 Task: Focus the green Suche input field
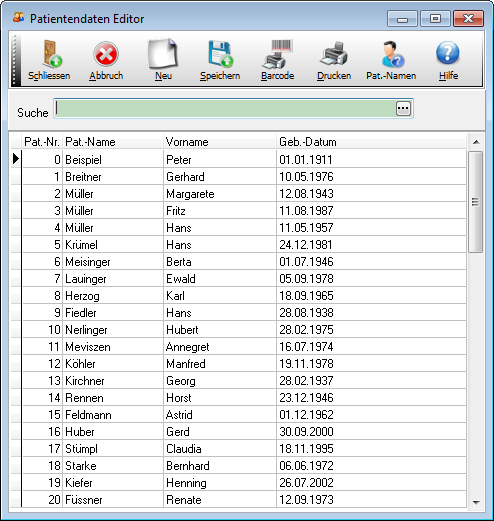(225, 108)
